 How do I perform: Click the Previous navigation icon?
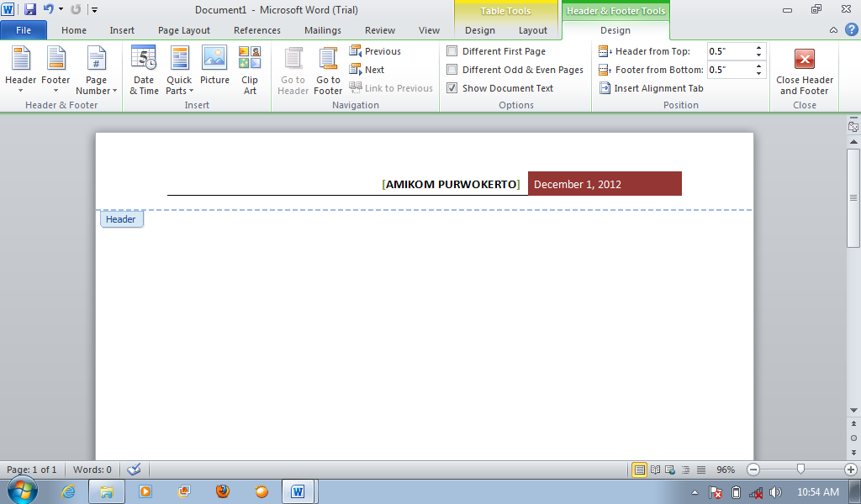click(354, 50)
